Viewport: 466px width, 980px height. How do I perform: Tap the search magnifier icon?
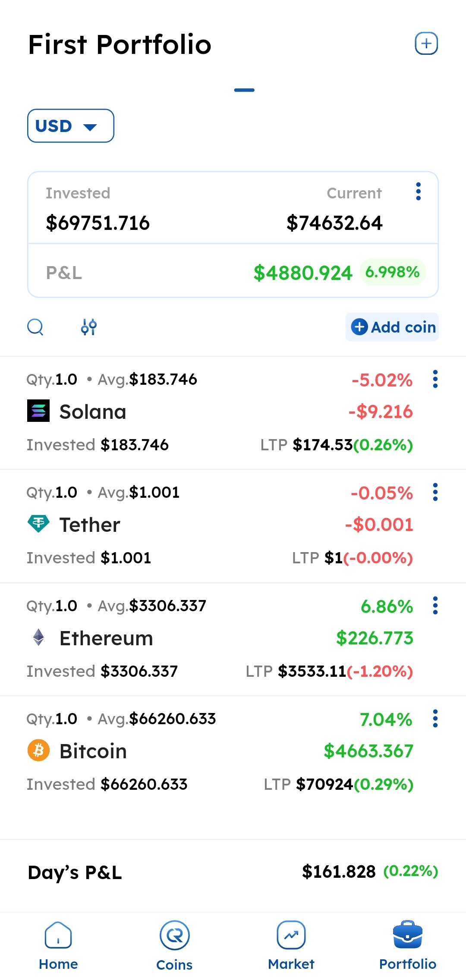coord(35,327)
